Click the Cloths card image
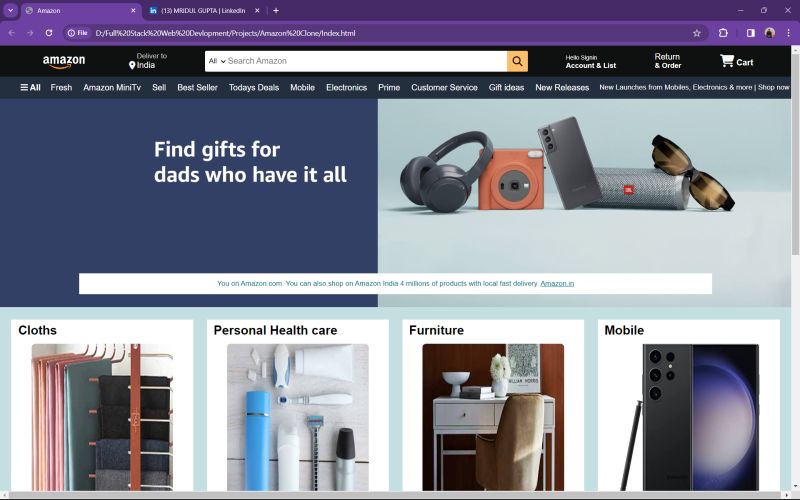The image size is (800, 500). point(102,417)
